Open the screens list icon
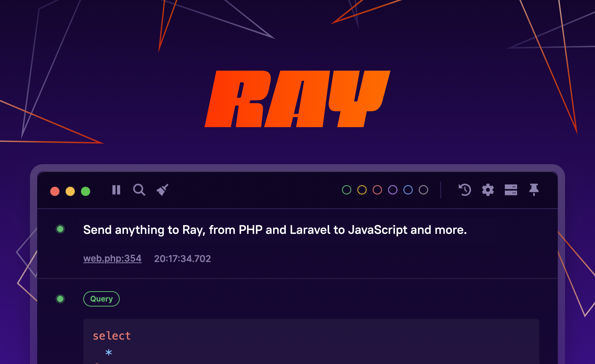 tap(511, 191)
